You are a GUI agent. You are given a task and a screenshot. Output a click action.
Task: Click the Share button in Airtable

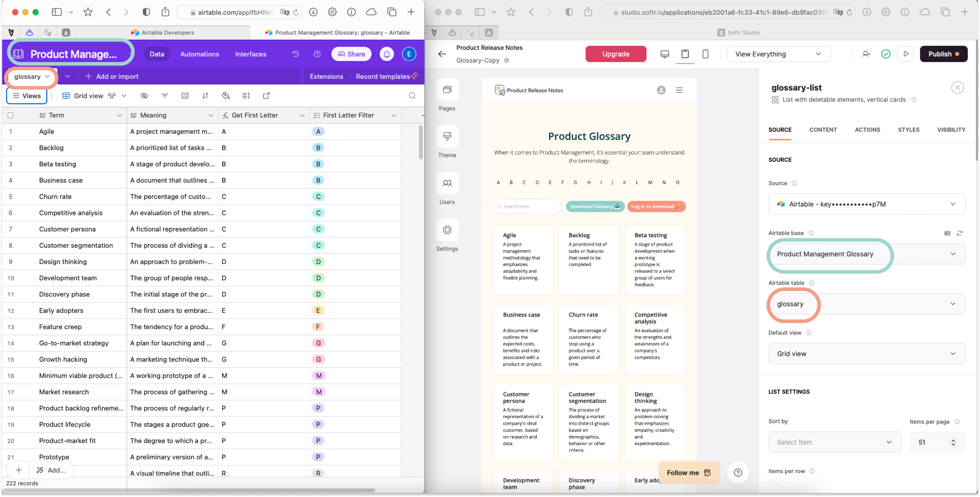(x=351, y=54)
